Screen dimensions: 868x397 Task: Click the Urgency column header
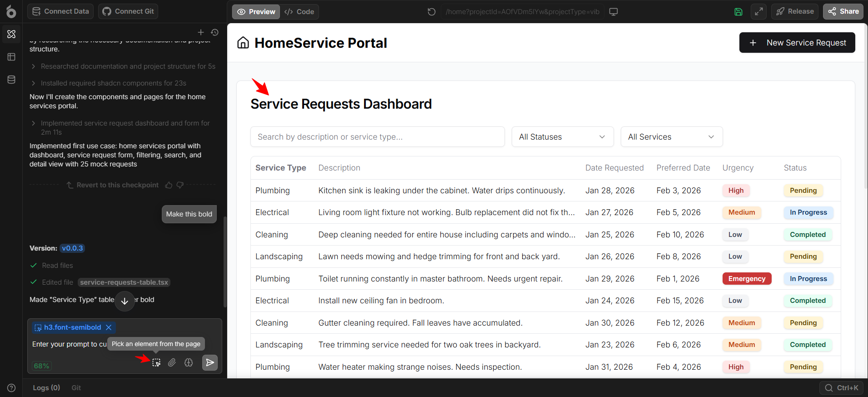pos(738,168)
